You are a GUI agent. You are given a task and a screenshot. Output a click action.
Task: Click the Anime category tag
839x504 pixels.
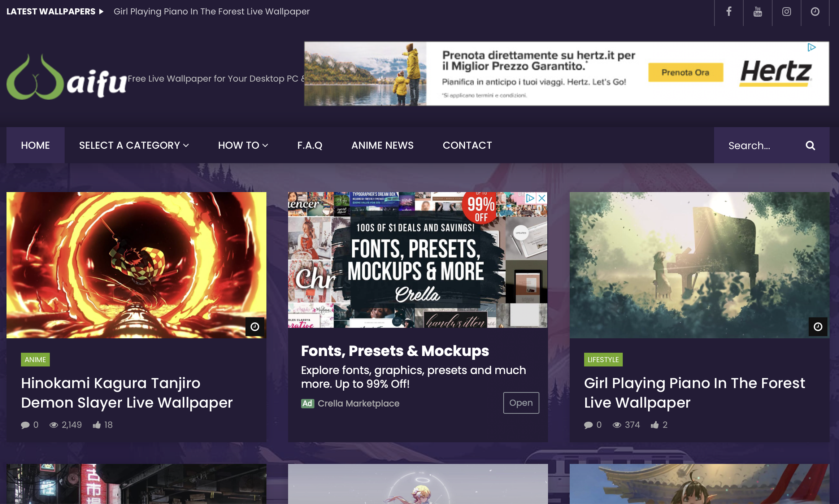35,360
